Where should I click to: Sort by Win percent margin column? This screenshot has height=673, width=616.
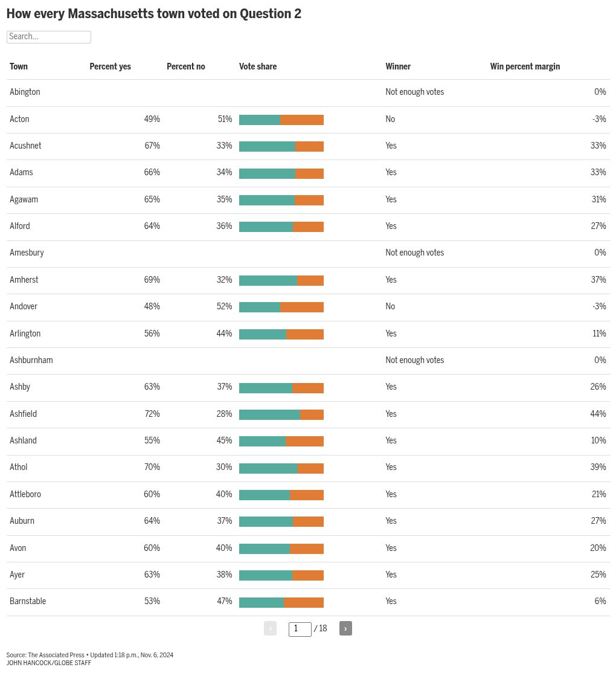pos(525,66)
